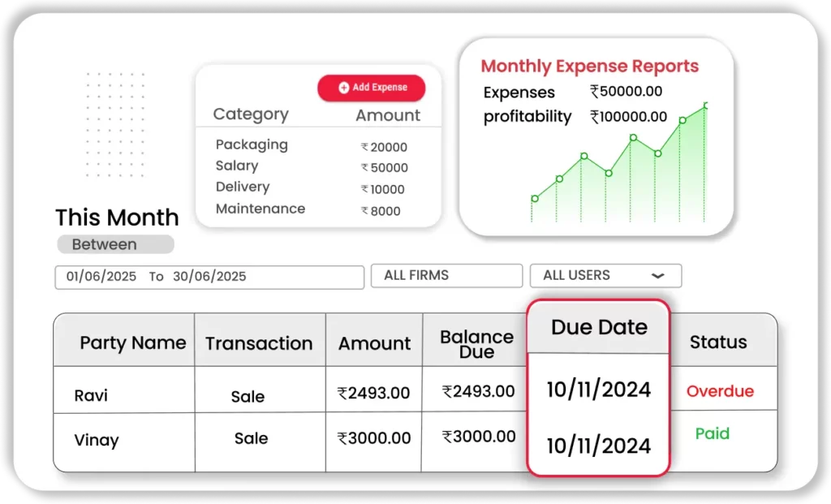Click the Packaging expense category row
The width and height of the screenshot is (831, 504).
click(252, 145)
